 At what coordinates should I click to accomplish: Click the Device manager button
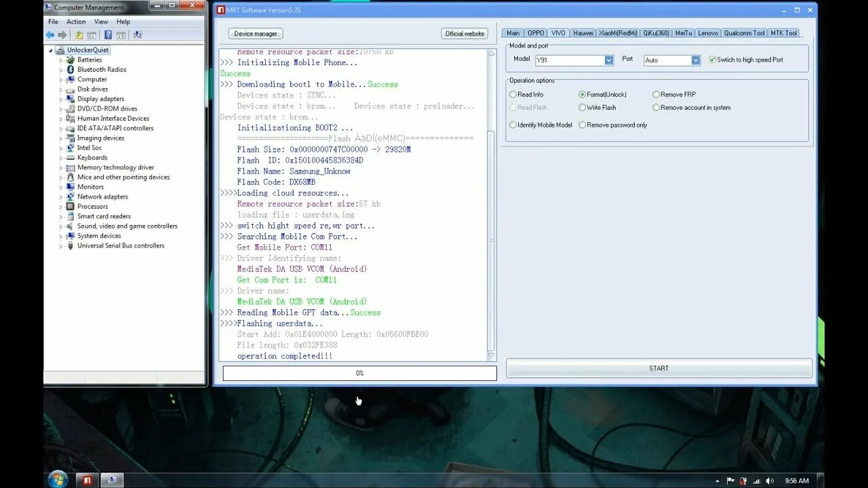pyautogui.click(x=256, y=33)
